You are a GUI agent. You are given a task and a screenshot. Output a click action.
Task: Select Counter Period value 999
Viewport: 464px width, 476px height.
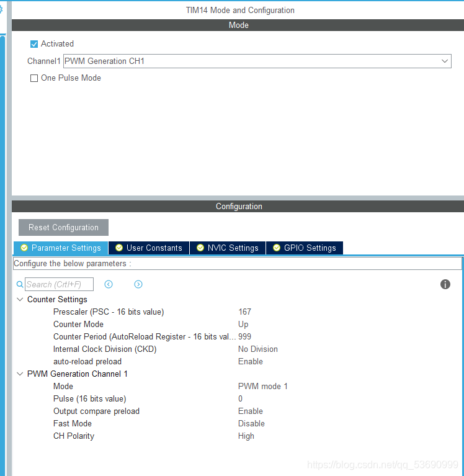tap(244, 336)
